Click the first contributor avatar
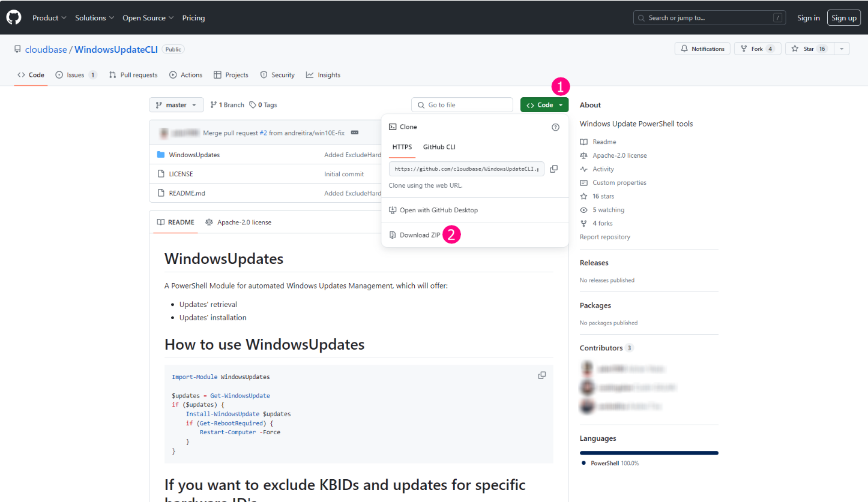Image resolution: width=868 pixels, height=502 pixels. pos(587,368)
